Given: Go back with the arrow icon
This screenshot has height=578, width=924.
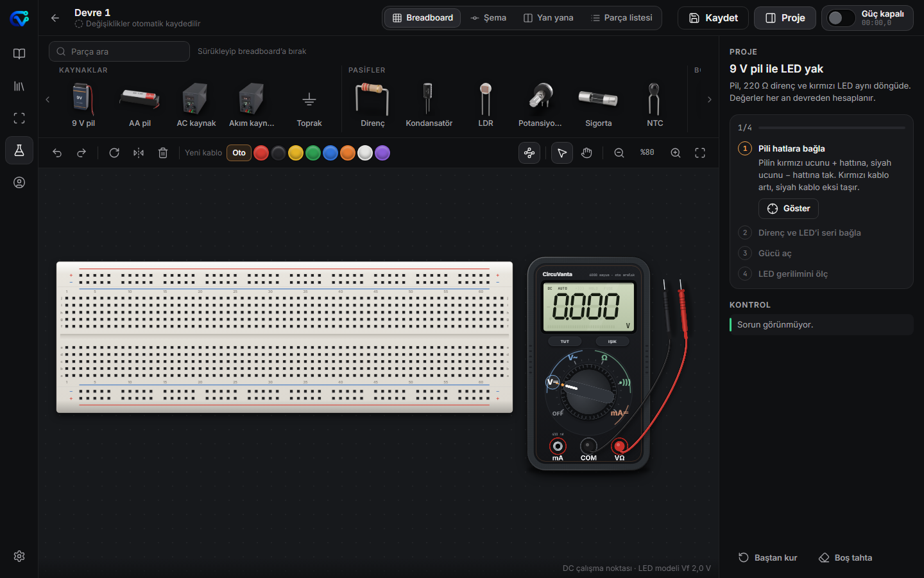Looking at the screenshot, I should click(55, 18).
